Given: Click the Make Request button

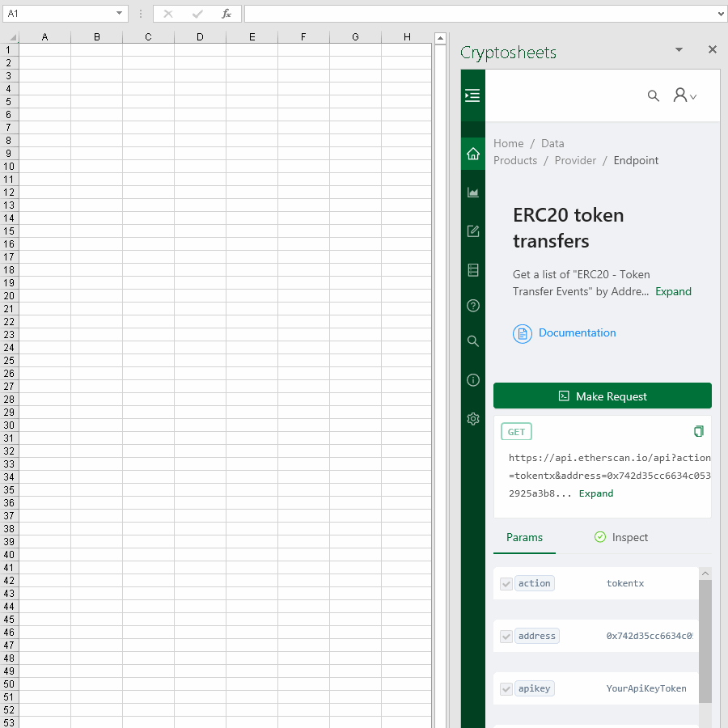Looking at the screenshot, I should [602, 396].
